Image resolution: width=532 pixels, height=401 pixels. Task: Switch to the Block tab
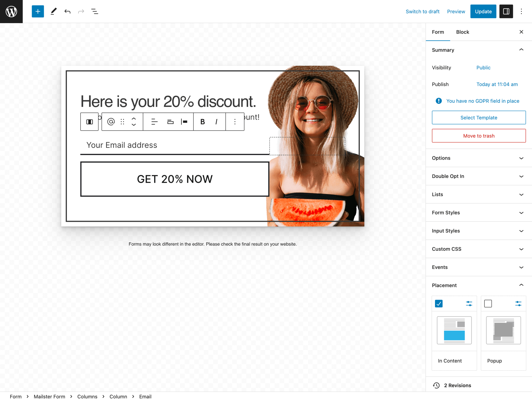click(x=462, y=32)
